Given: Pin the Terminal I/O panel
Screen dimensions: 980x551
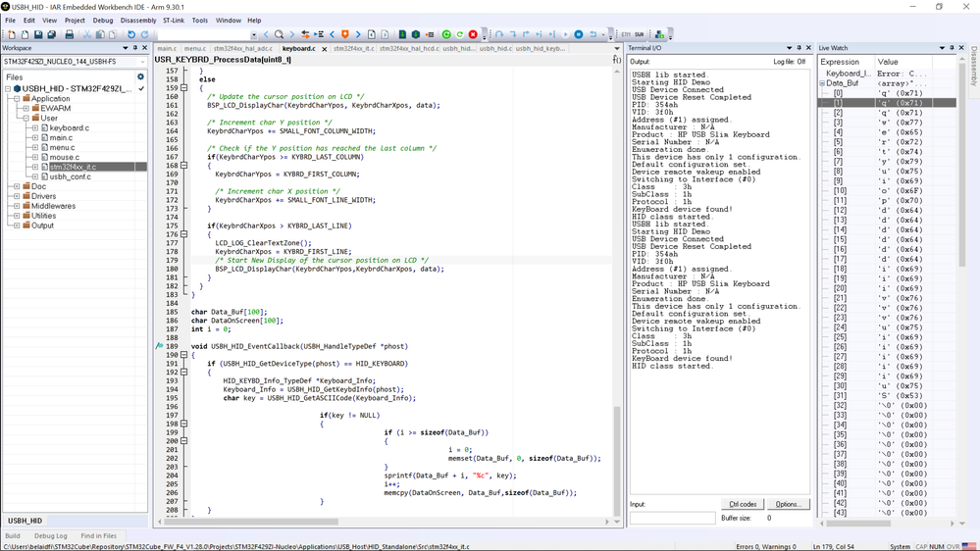Looking at the screenshot, I should pos(799,48).
